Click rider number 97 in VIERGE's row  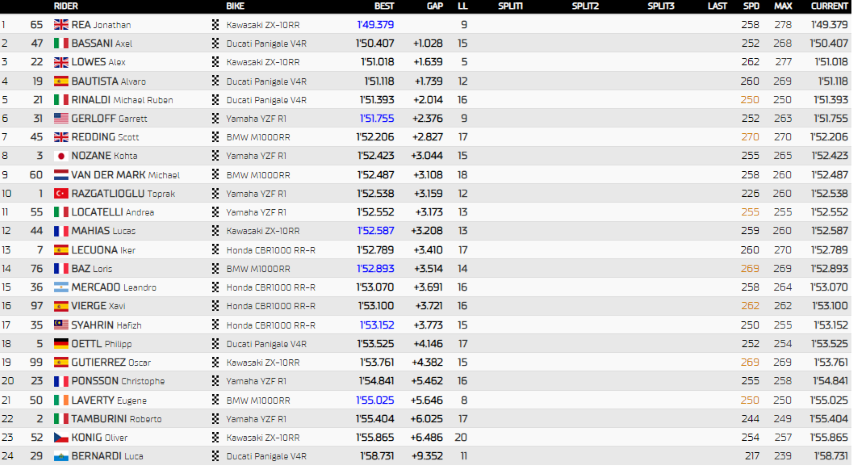click(36, 306)
